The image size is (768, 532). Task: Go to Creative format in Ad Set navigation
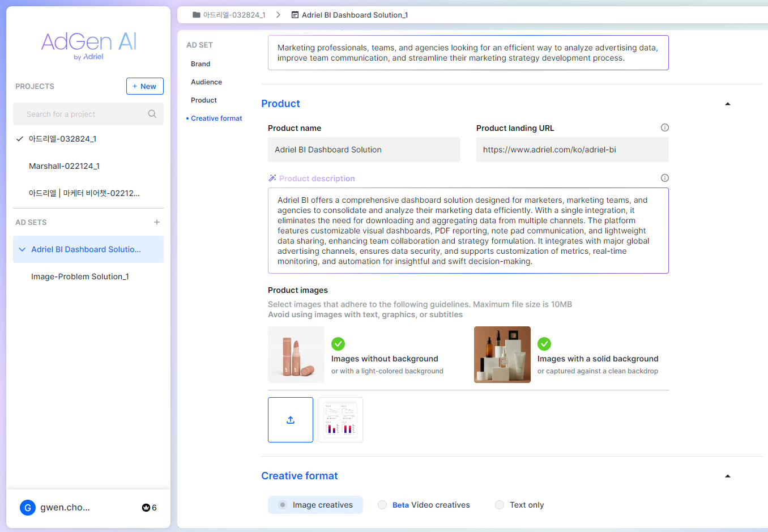tap(216, 118)
